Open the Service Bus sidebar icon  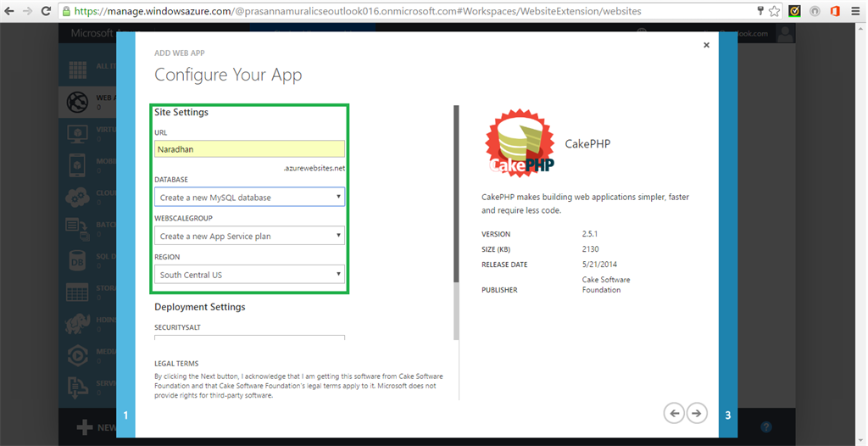coord(77,387)
